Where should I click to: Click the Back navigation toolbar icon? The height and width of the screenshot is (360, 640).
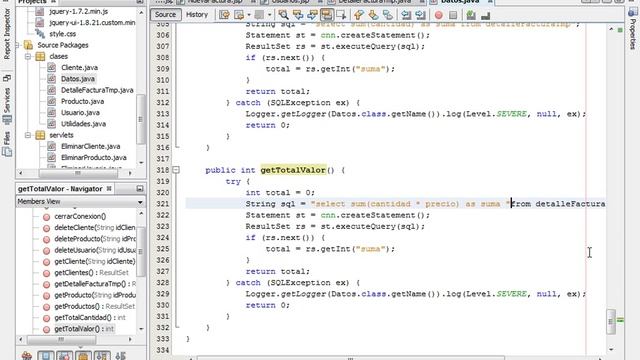[x=239, y=15]
